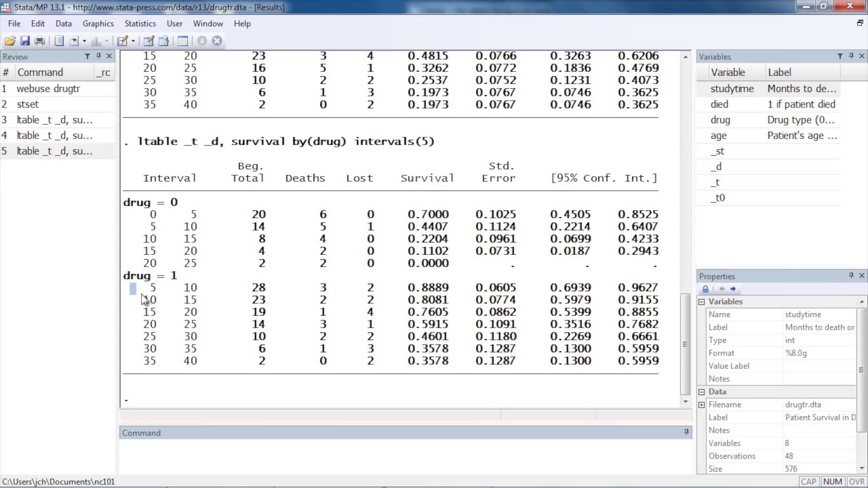This screenshot has height=488, width=868.
Task: Open the Log notebook icon
Action: coord(59,41)
